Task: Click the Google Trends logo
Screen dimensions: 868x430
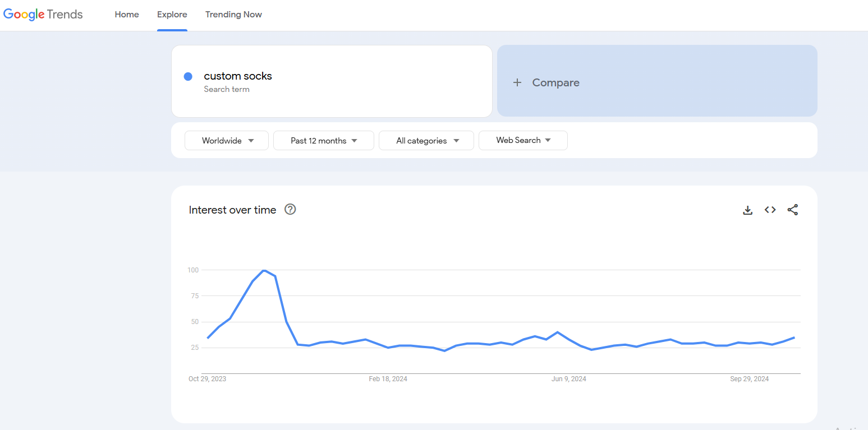Action: 43,15
